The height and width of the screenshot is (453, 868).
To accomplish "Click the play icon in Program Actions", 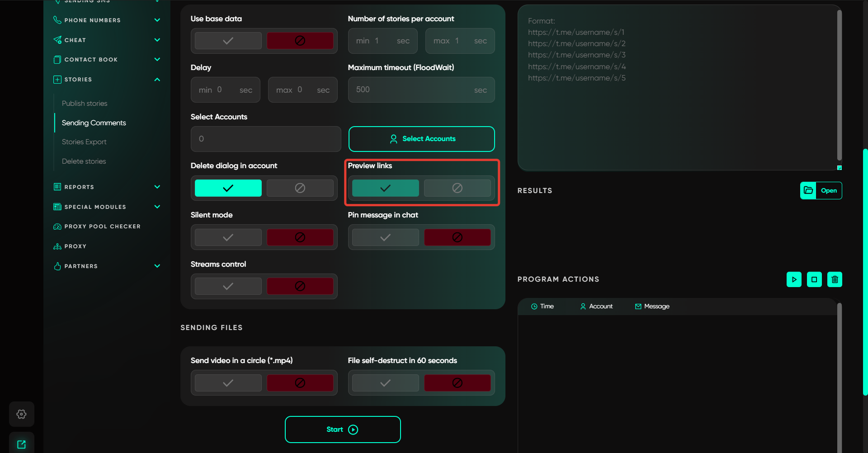I will 794,279.
